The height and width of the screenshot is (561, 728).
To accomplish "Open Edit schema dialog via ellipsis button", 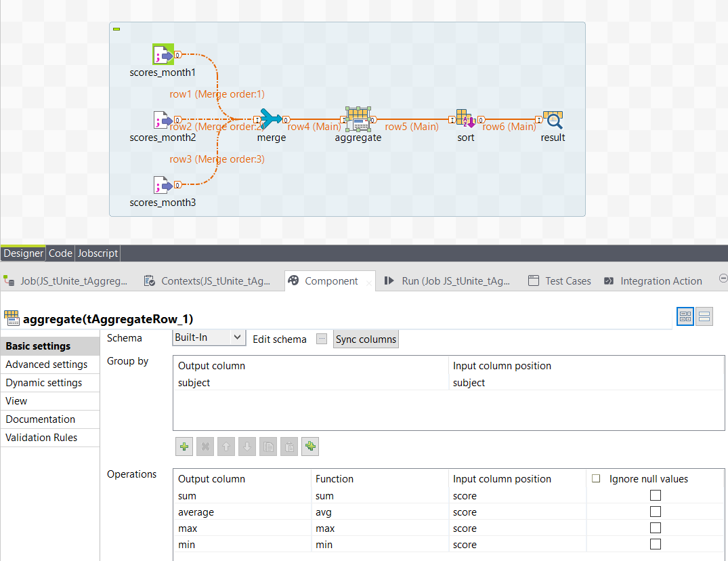I will pyautogui.click(x=322, y=339).
